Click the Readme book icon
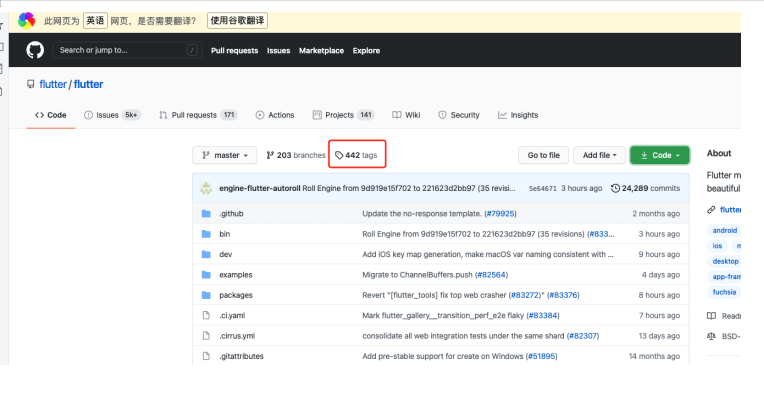 (711, 316)
